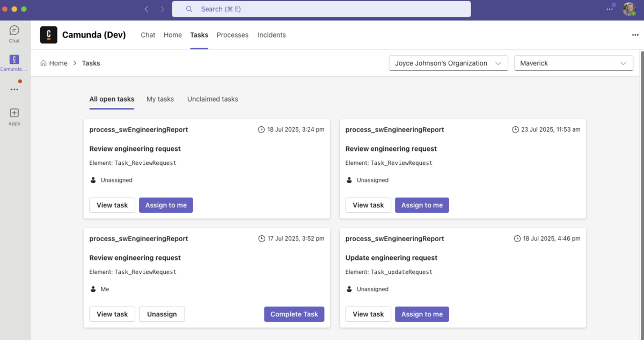644x340 pixels.
Task: Click Unassign on your Review engineering request
Action: click(162, 314)
